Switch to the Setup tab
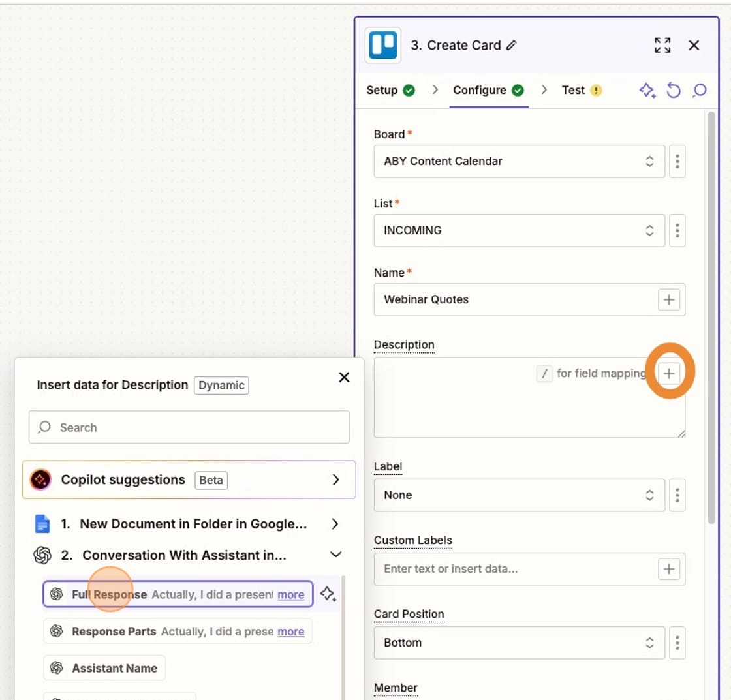 381,90
